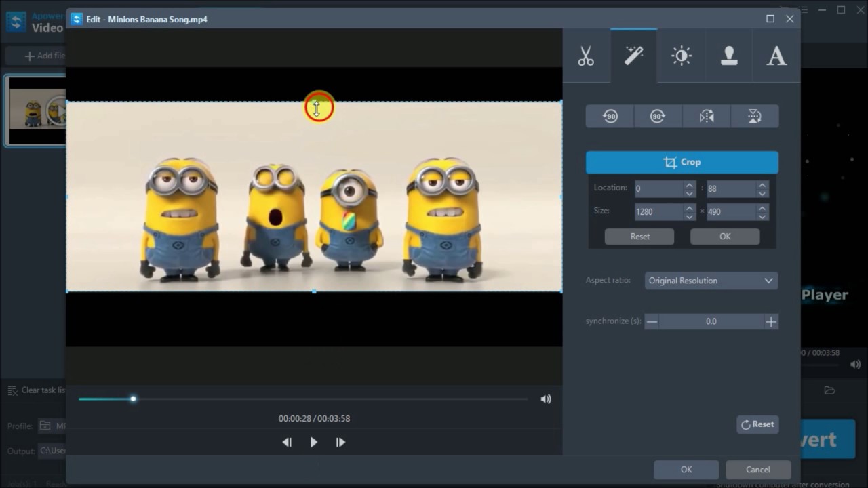Click the Reset button with circular arrow
The height and width of the screenshot is (488, 868).
(757, 424)
